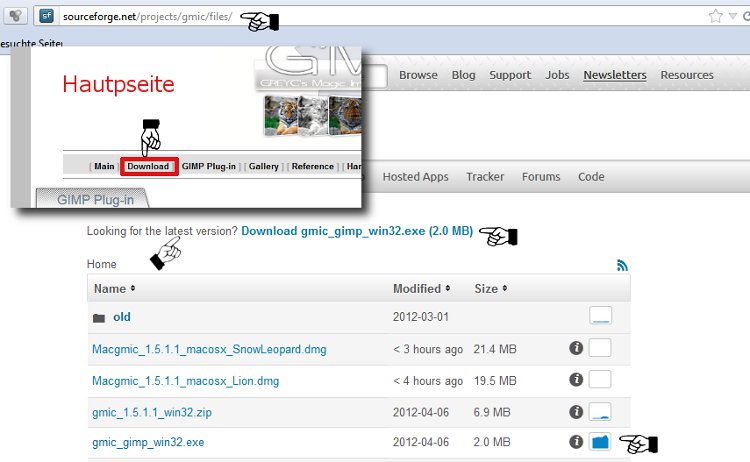The image size is (750, 462).
Task: Click the 2012-03-01 modified date of old
Action: tap(420, 317)
